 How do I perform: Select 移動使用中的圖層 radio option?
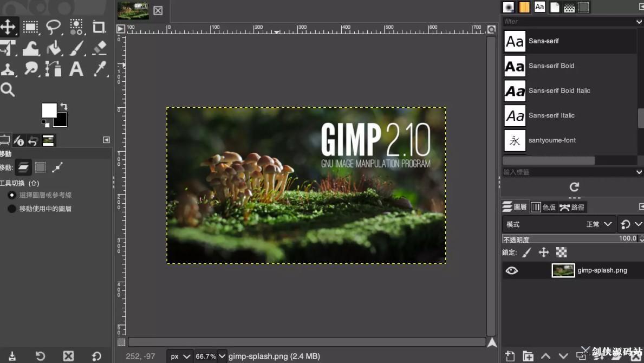pos(12,209)
